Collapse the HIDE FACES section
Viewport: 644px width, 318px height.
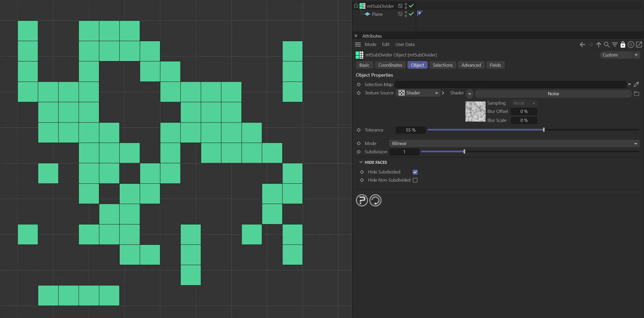361,162
